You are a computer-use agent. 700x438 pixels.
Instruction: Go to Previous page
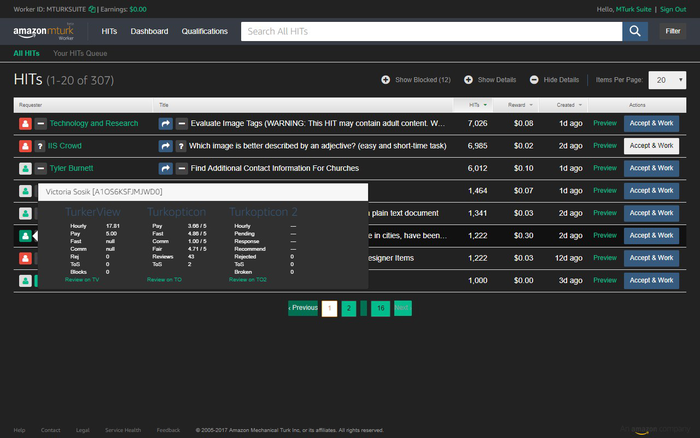click(x=303, y=308)
